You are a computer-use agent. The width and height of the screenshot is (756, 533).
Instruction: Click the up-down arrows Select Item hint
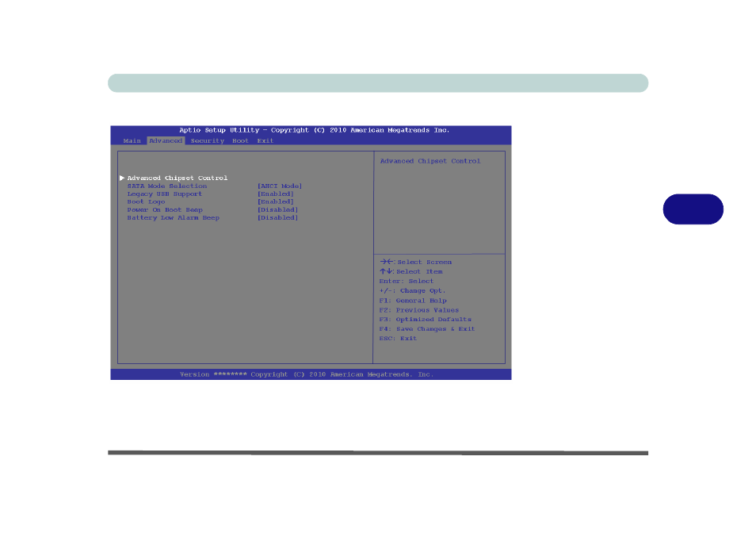410,271
